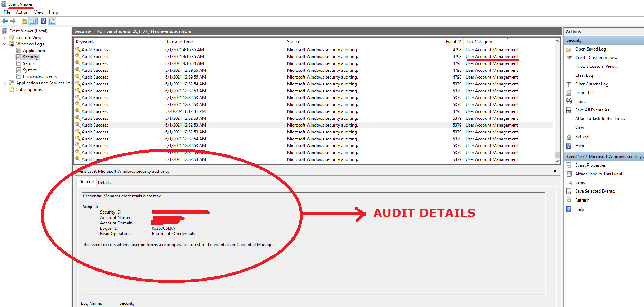Collapse the Security section header in Actions
This screenshot has width=644, height=307.
[x=604, y=40]
